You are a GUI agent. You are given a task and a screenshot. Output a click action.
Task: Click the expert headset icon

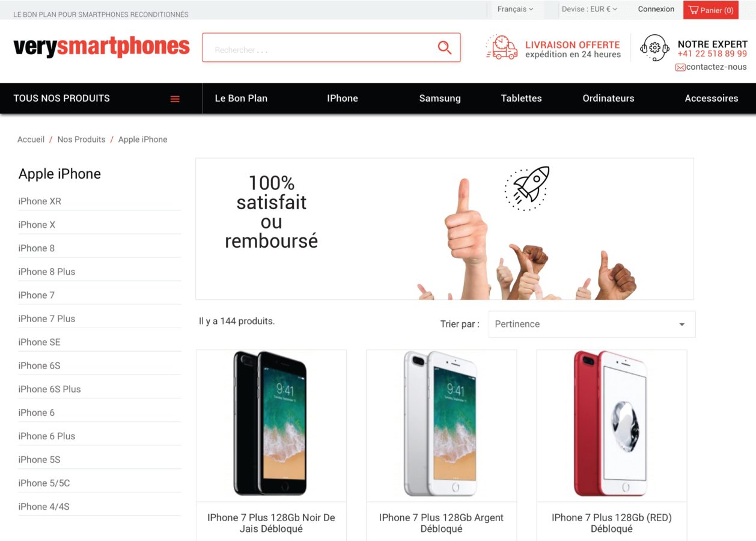coord(654,47)
